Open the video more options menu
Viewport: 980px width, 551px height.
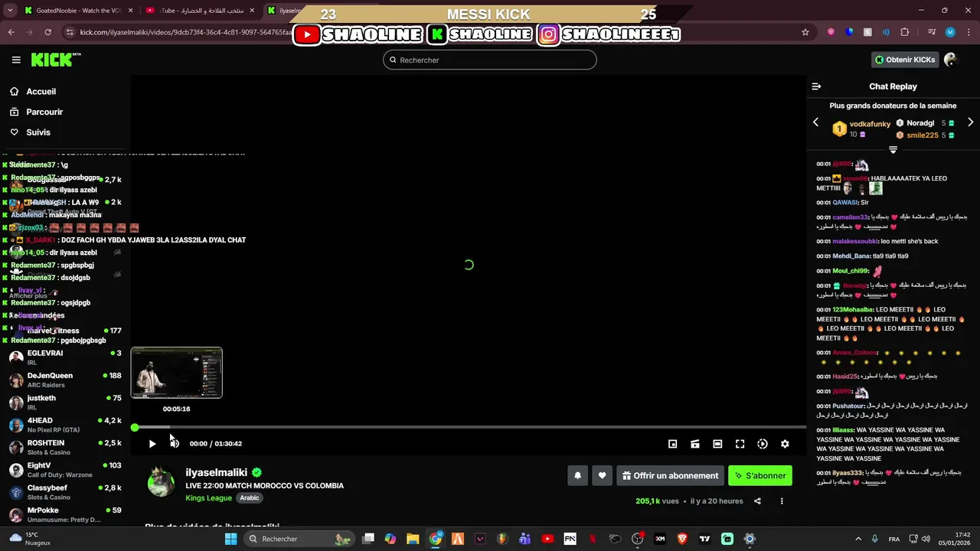tap(782, 501)
